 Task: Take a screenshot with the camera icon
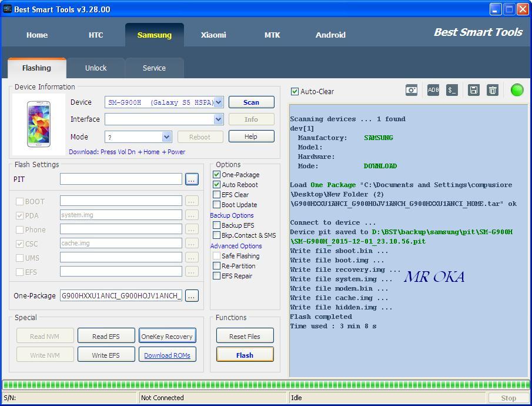coord(411,91)
